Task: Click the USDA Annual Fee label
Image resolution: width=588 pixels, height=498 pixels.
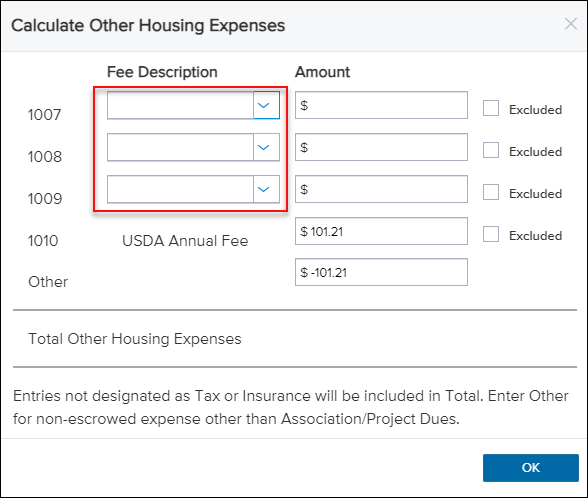Action: click(185, 241)
